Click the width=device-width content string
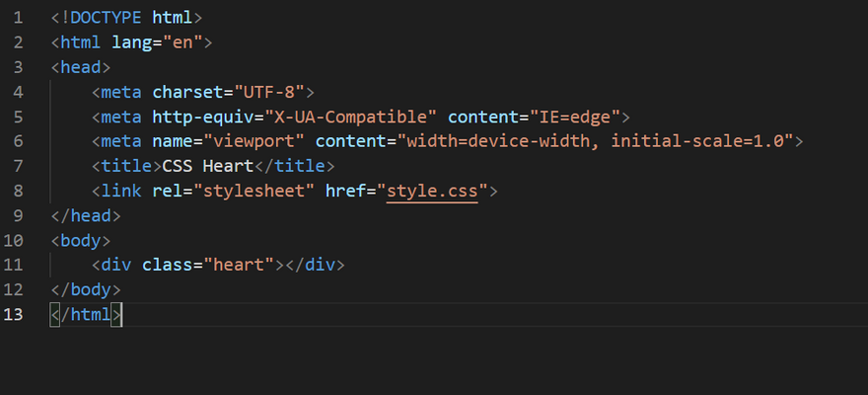The width and height of the screenshot is (868, 395). click(x=595, y=141)
